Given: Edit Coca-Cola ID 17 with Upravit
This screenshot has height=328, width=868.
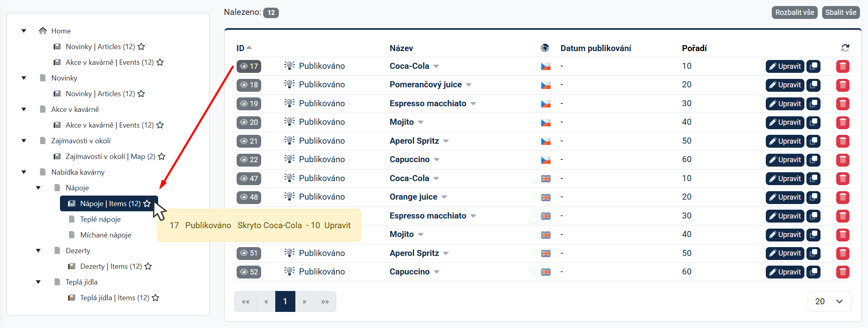Looking at the screenshot, I should pyautogui.click(x=785, y=66).
